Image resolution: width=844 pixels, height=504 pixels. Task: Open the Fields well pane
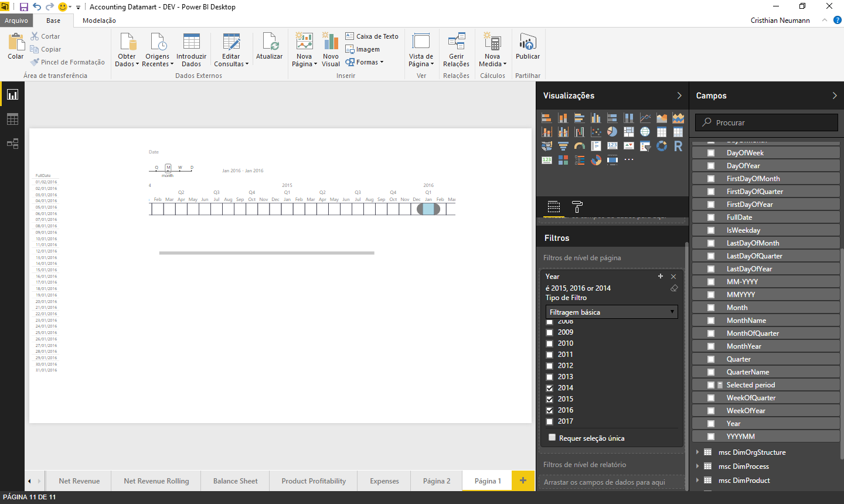(x=554, y=207)
